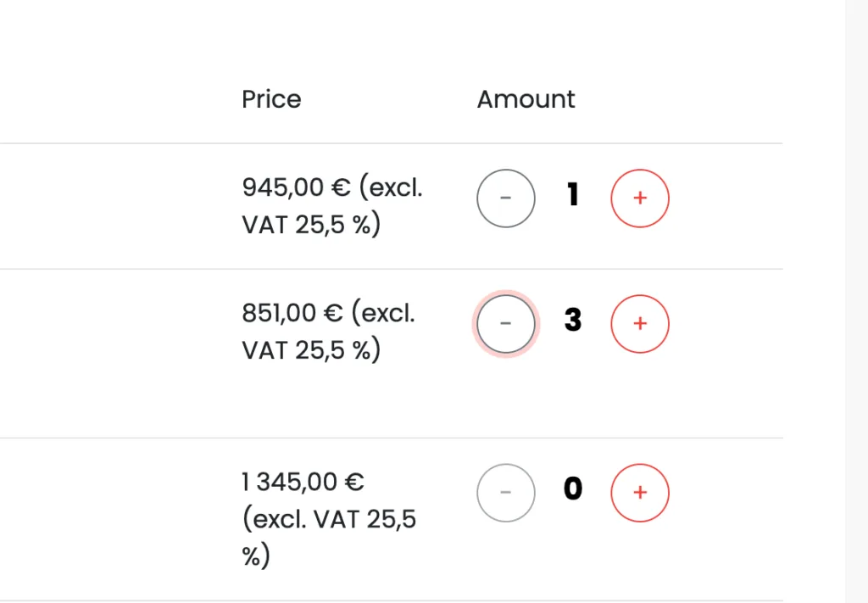Increase amount for the 851,00 € item
The width and height of the screenshot is (868, 603).
(x=640, y=323)
